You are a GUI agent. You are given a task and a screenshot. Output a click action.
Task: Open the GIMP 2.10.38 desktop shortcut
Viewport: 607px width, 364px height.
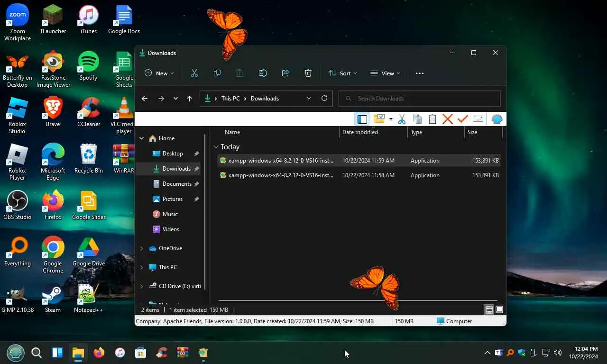click(x=18, y=298)
